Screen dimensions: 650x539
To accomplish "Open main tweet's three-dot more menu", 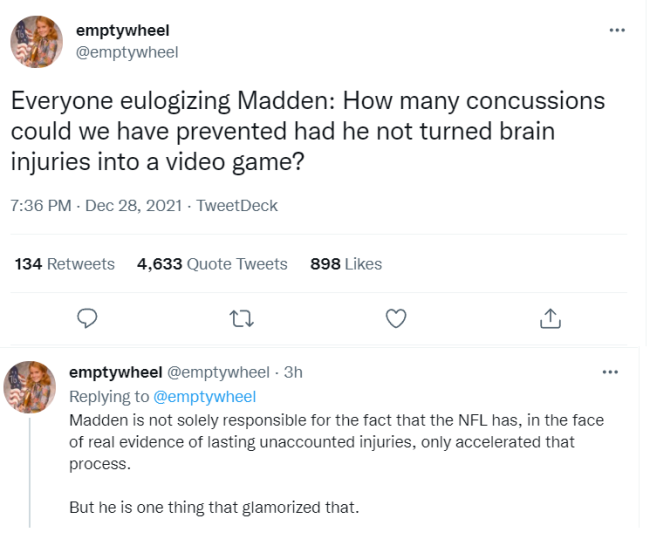I will pos(617,31).
